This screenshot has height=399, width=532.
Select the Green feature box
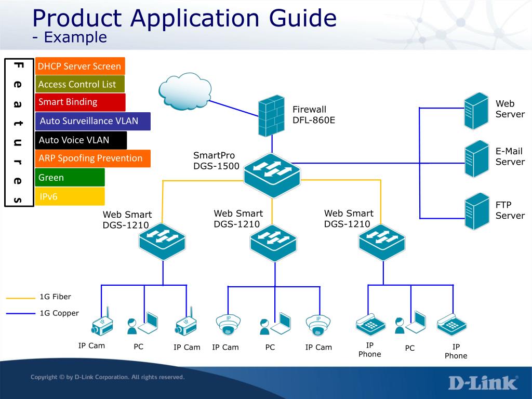coord(70,177)
